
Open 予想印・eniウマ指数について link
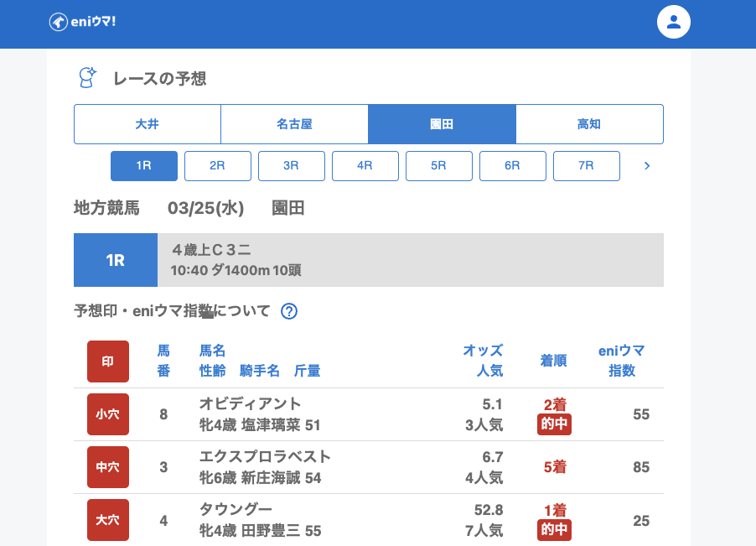[172, 311]
